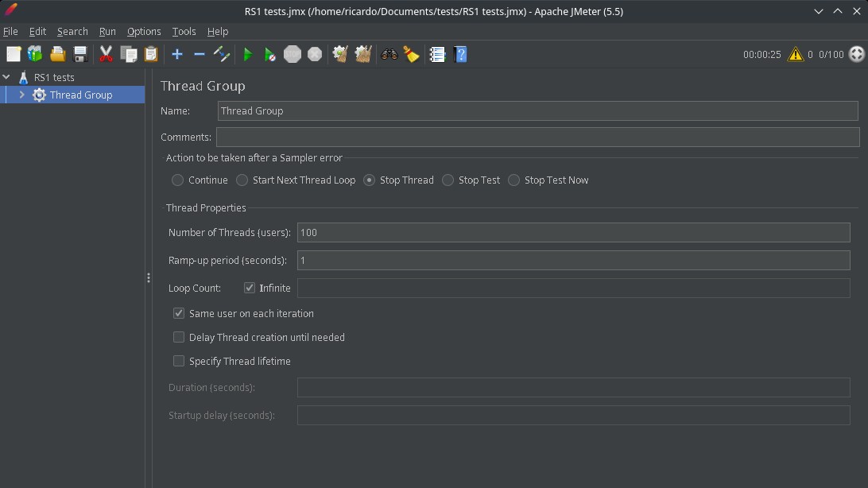Reset search using the broom icon

[x=411, y=54]
